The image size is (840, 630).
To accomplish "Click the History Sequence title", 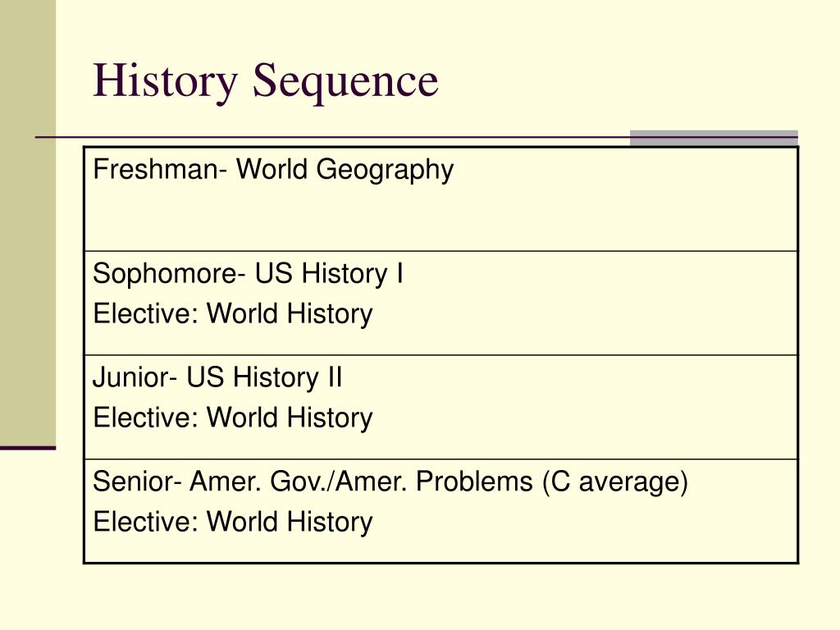I will tap(266, 81).
